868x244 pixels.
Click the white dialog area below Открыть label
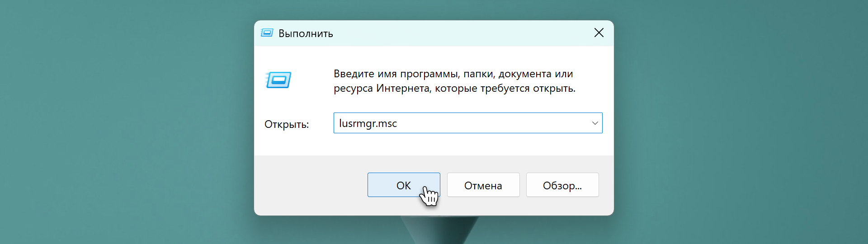(x=289, y=144)
